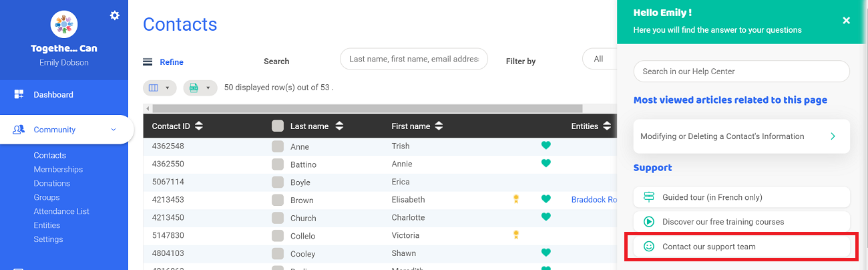Collapse the Community menu chevron
The height and width of the screenshot is (270, 868).
point(113,130)
